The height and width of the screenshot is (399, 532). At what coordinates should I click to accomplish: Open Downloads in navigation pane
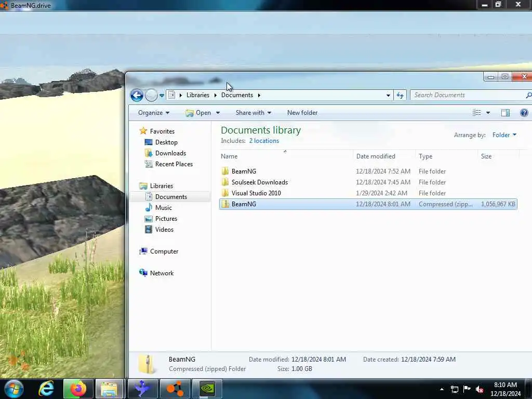(170, 153)
